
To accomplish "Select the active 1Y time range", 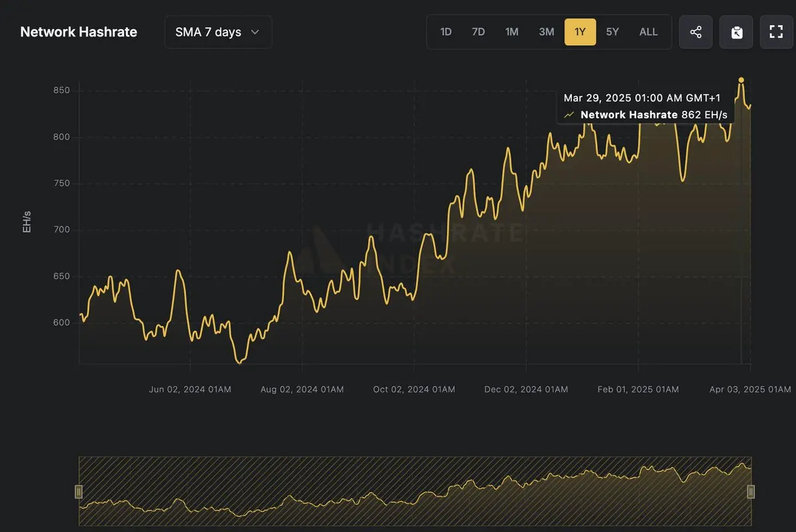I will (580, 32).
